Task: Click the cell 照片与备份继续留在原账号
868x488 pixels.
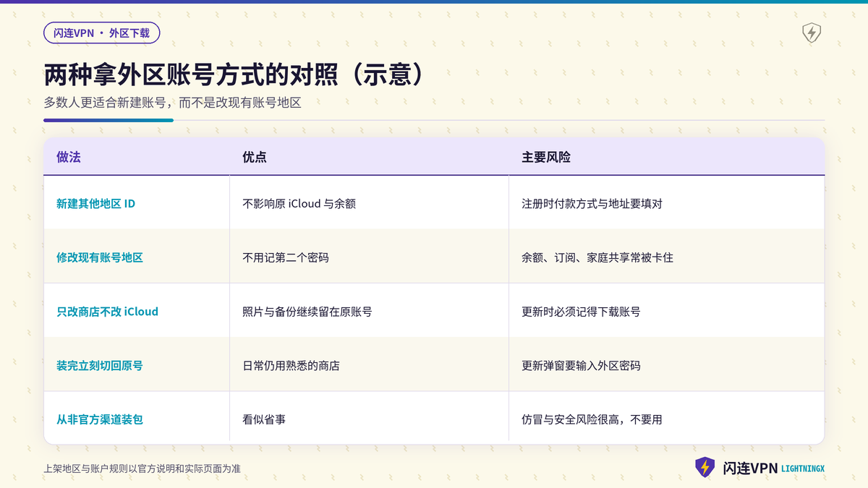Action: (x=307, y=312)
